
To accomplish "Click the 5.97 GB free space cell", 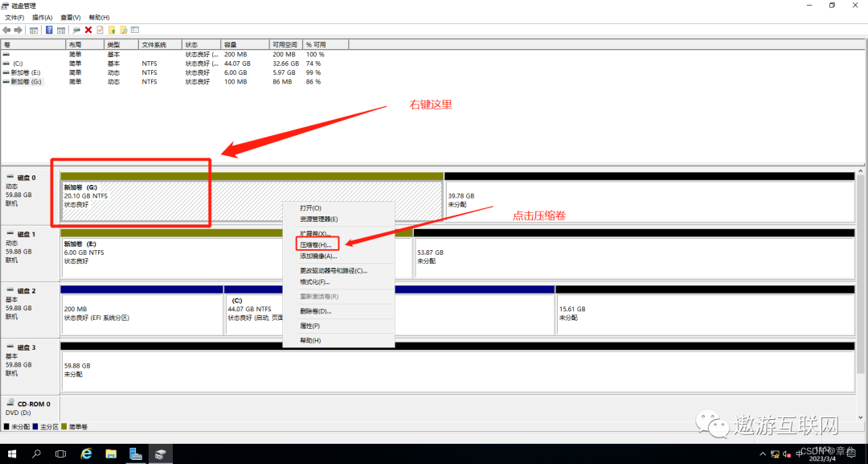I will point(284,72).
